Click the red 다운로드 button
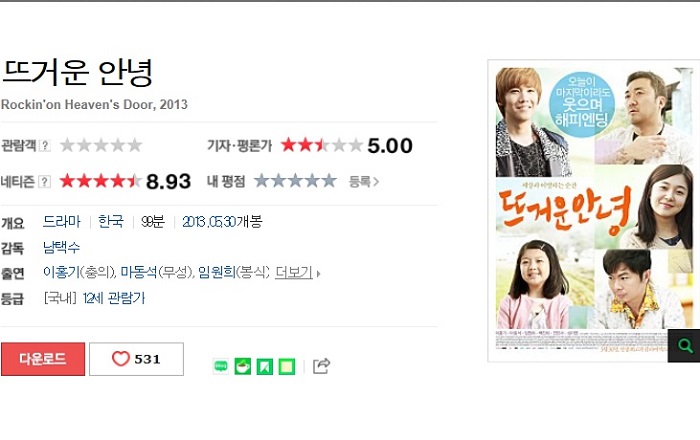Screen dimensions: 700x440 coord(43,359)
